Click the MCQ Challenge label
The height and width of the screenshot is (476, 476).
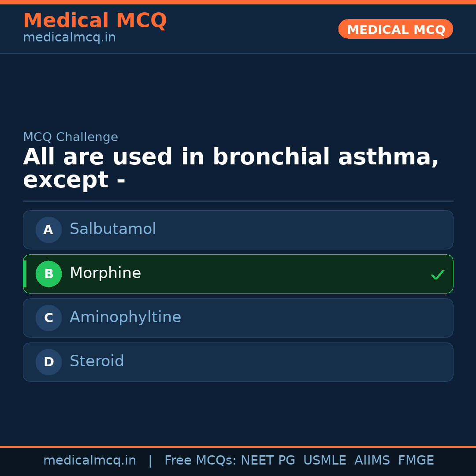[71, 137]
